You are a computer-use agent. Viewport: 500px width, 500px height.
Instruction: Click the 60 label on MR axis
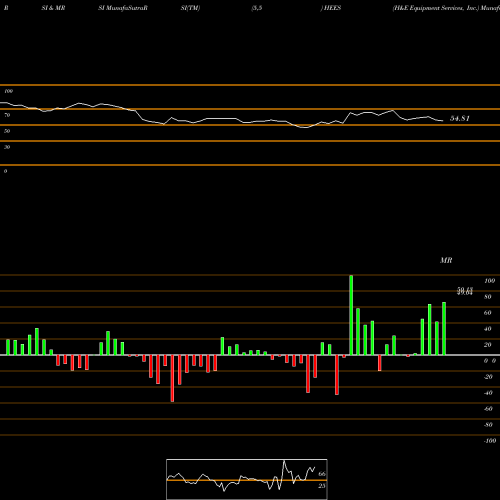click(x=488, y=313)
